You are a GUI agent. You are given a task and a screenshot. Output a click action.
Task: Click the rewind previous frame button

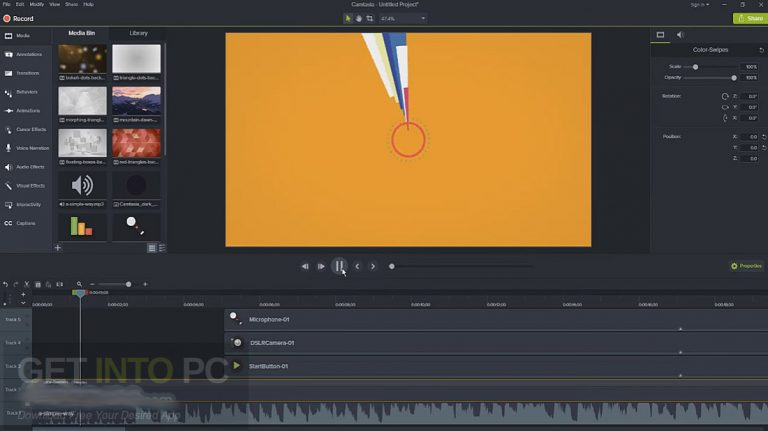click(x=305, y=266)
